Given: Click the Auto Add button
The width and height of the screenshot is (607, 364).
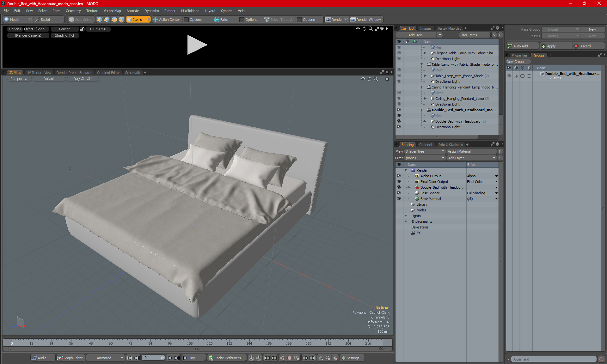Looking at the screenshot, I should pyautogui.click(x=522, y=46).
